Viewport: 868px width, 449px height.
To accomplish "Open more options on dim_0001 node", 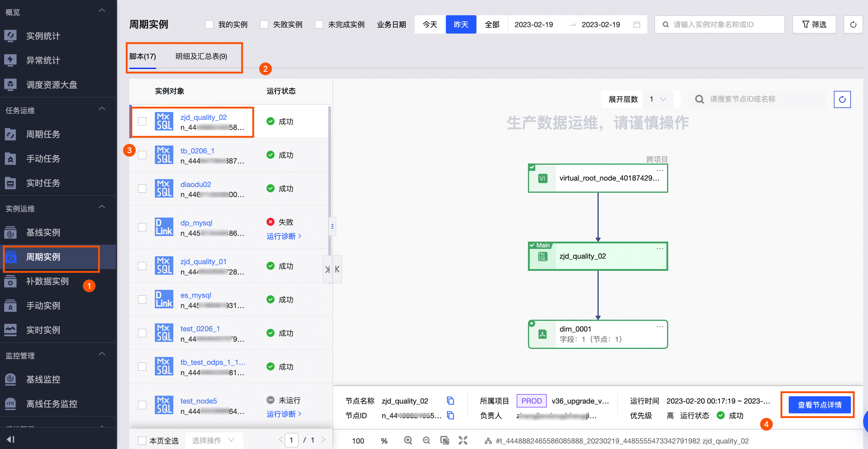I will coord(659,327).
